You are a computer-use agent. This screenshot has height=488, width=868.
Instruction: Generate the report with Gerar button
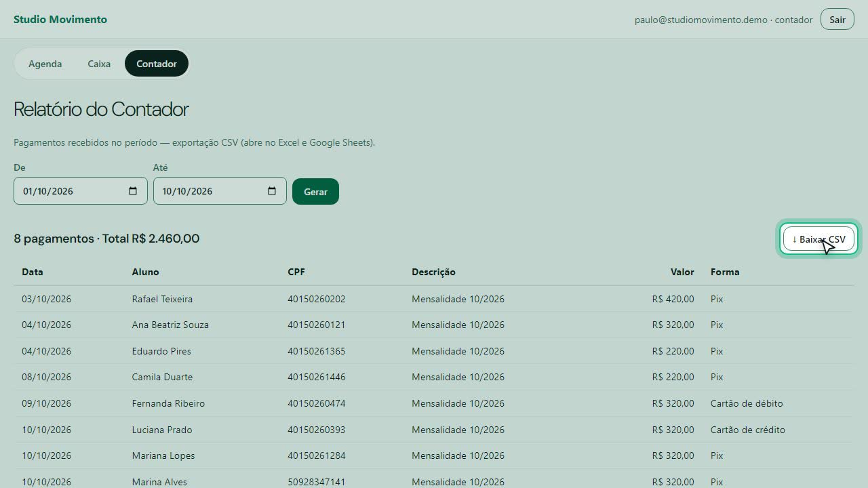pos(315,192)
